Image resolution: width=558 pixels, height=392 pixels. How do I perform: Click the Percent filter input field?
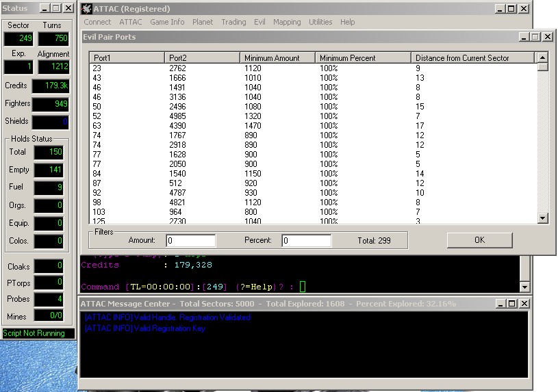pos(306,241)
